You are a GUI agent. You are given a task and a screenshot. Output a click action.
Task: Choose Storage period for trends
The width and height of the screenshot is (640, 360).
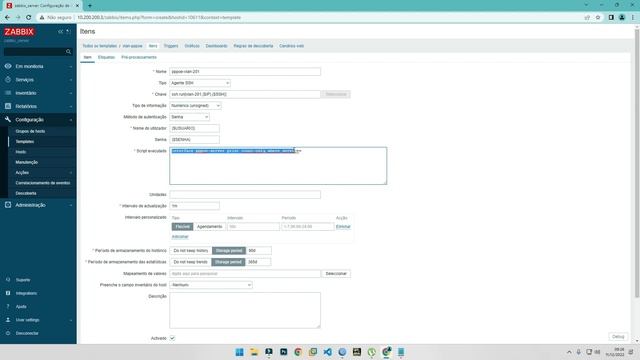229,262
